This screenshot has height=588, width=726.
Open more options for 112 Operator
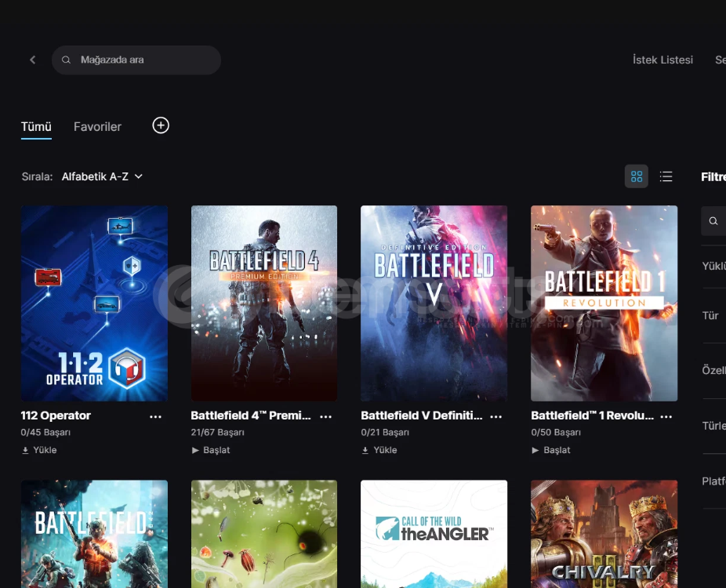click(x=155, y=416)
